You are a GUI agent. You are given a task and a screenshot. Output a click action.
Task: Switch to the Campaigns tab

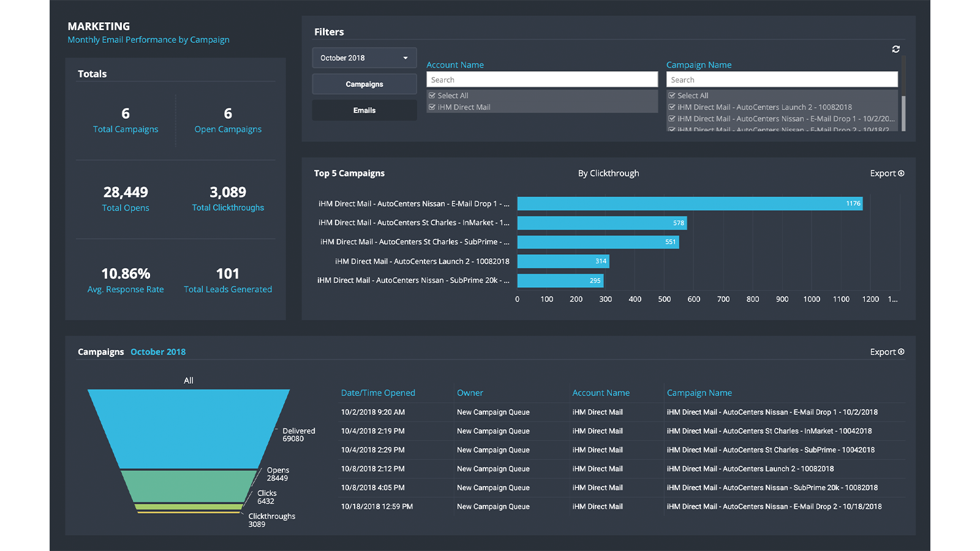pos(364,84)
